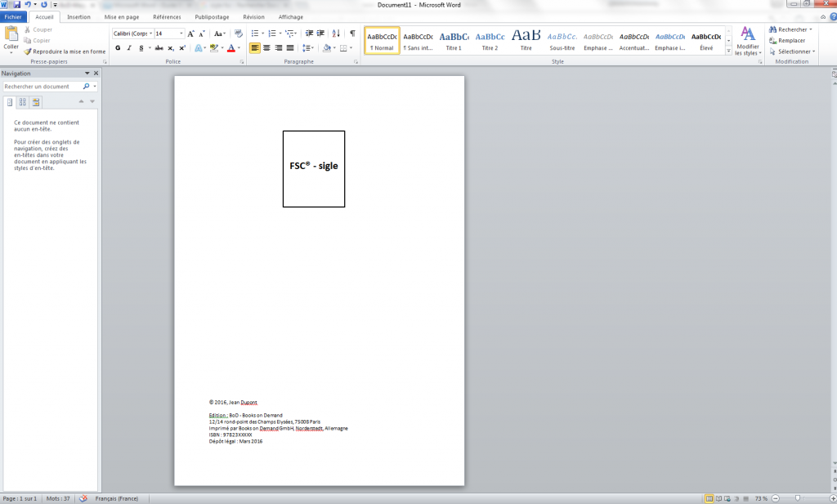Switch to Révision tab
The width and height of the screenshot is (837, 504).
click(x=253, y=17)
